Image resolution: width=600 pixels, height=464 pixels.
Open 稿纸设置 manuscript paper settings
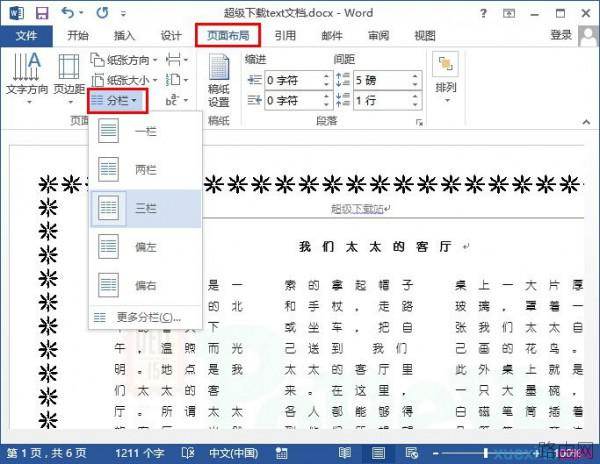(219, 80)
